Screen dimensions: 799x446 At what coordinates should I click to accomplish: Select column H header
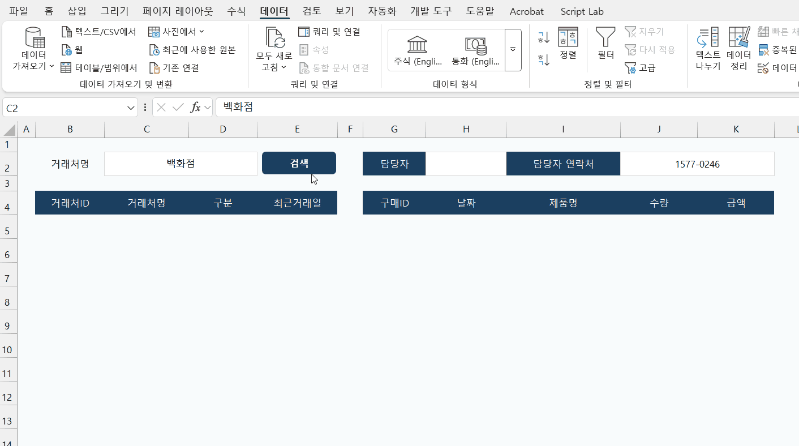466,129
